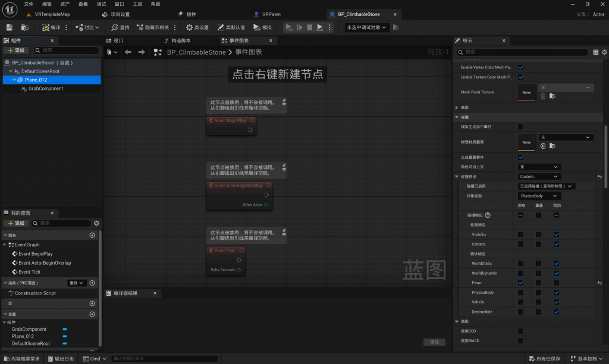Browse to physical material override asset

coord(553,146)
